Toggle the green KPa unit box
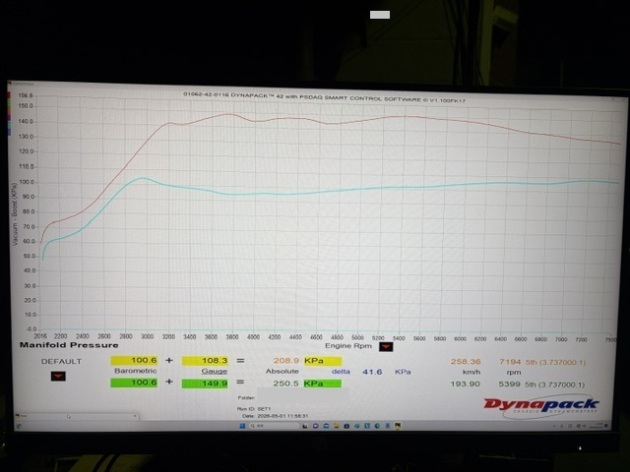 tap(323, 383)
